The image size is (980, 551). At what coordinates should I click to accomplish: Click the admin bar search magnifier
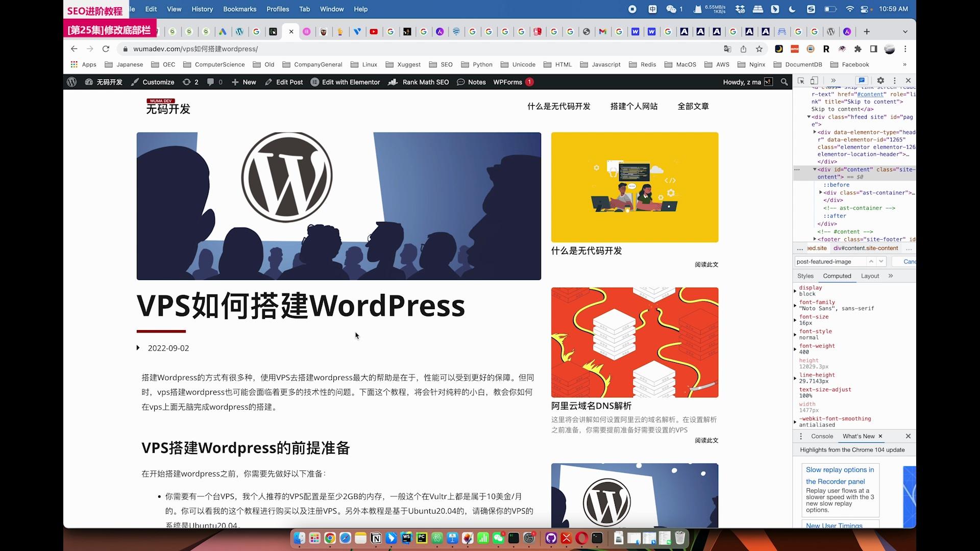tap(784, 82)
